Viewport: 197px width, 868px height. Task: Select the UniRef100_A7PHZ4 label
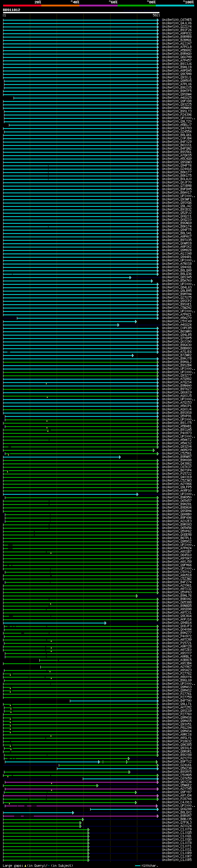pos(176,548)
